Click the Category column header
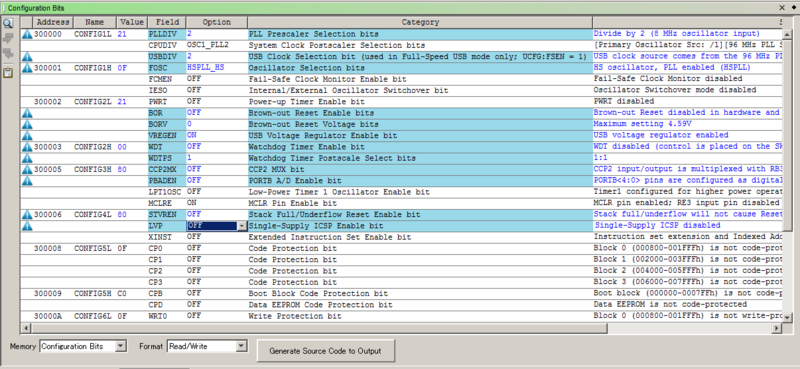This screenshot has height=369, width=800. coord(420,22)
